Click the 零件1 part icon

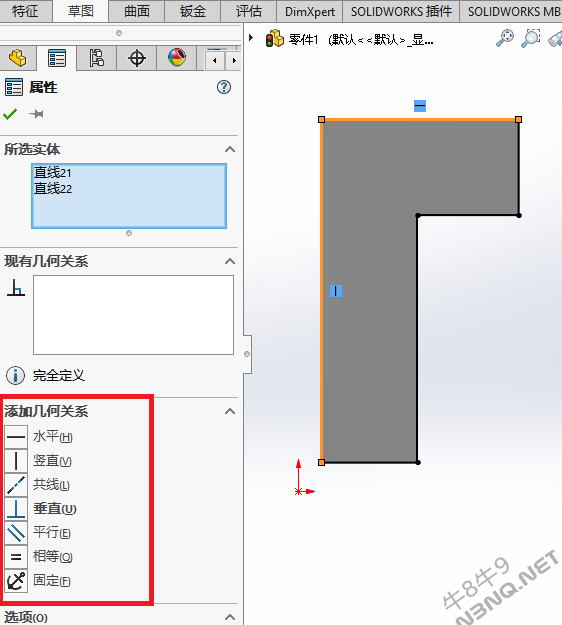pos(275,39)
